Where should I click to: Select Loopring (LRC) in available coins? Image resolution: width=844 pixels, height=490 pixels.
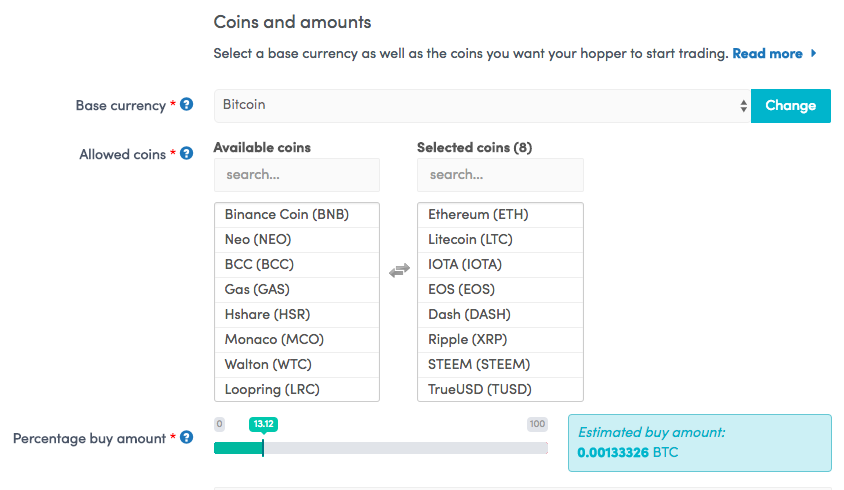coord(297,389)
